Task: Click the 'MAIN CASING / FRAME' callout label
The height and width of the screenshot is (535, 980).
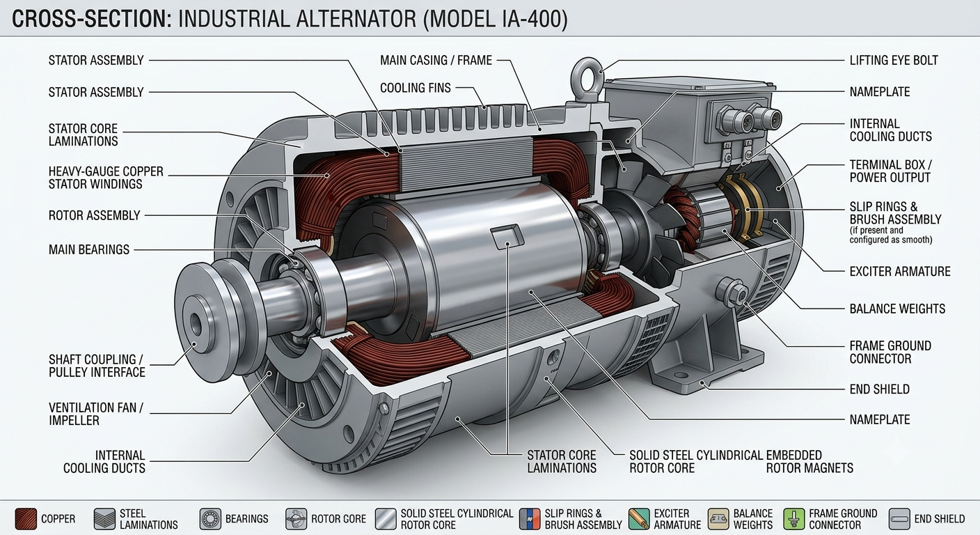Action: pyautogui.click(x=436, y=61)
